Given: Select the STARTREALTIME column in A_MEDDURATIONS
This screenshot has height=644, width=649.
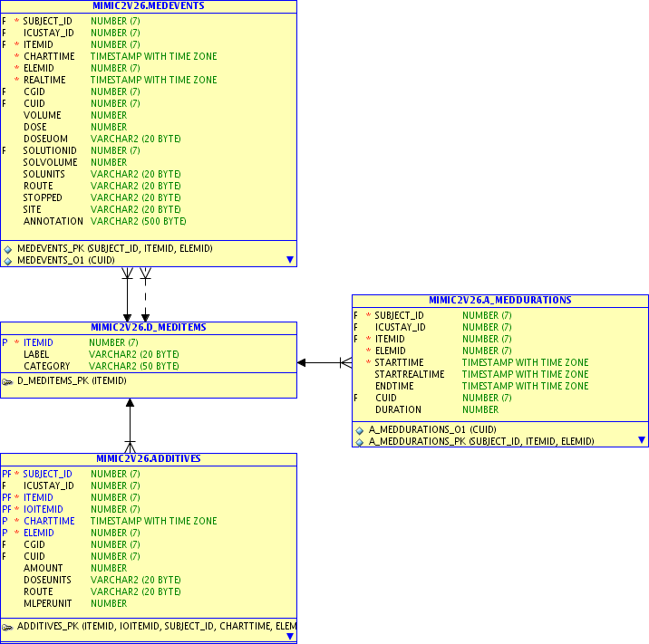Looking at the screenshot, I should pyautogui.click(x=410, y=374).
